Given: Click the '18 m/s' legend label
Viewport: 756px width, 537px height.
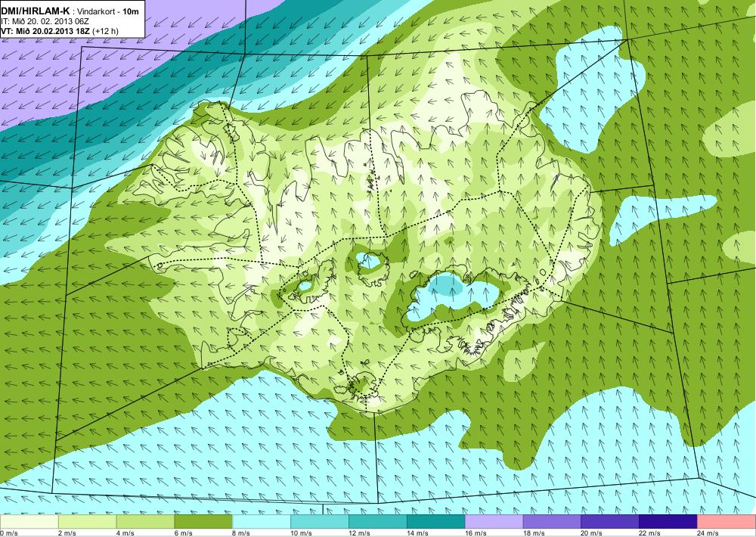Looking at the screenshot, I should click(x=534, y=533).
